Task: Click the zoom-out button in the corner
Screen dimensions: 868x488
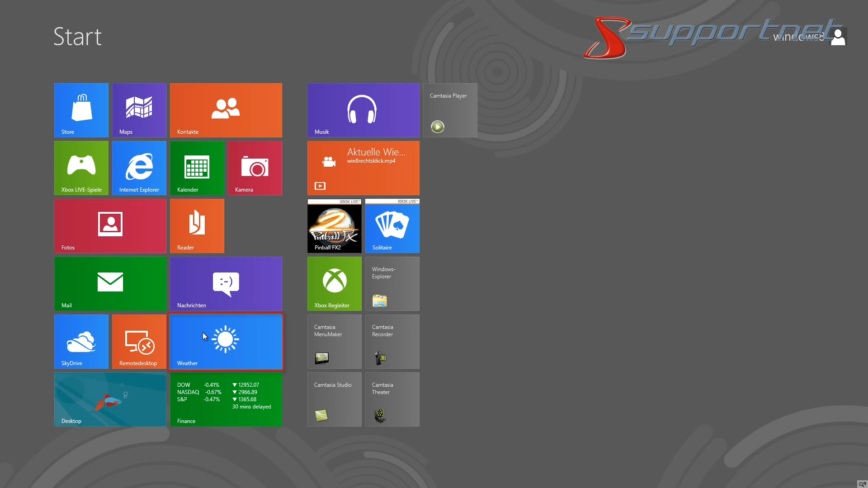Action: click(x=862, y=484)
